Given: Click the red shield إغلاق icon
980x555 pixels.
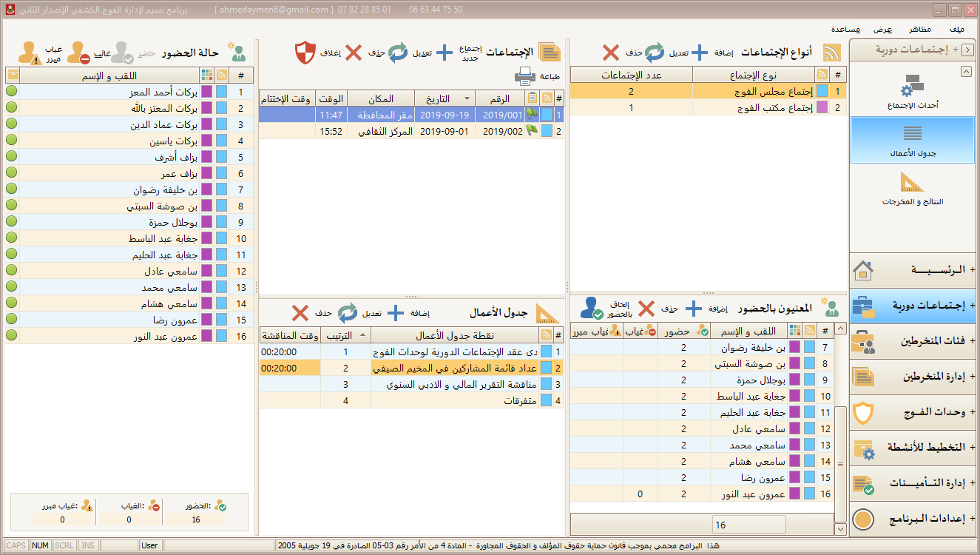Looking at the screenshot, I should click(x=305, y=53).
